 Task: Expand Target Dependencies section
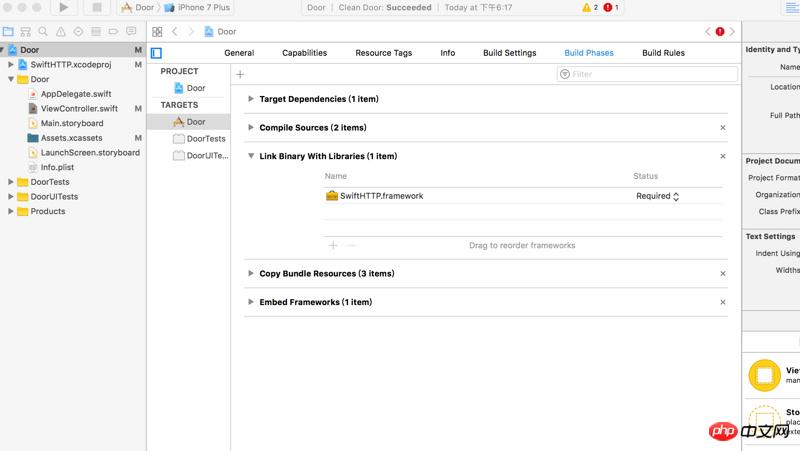(x=251, y=99)
